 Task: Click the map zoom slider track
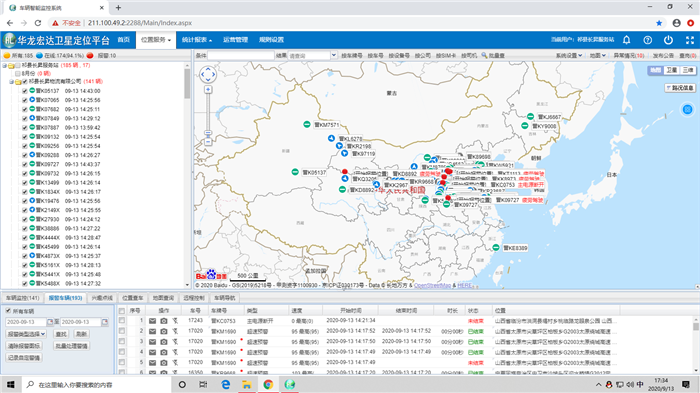pos(208,112)
